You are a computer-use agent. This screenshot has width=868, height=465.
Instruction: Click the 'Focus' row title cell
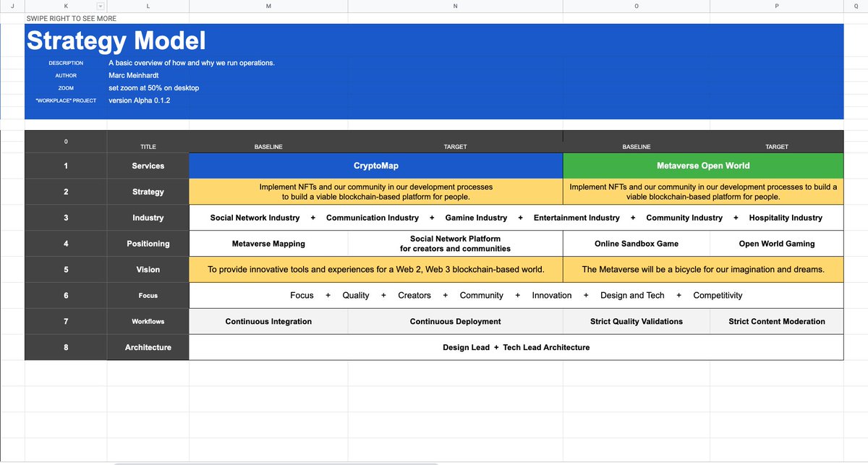[148, 295]
